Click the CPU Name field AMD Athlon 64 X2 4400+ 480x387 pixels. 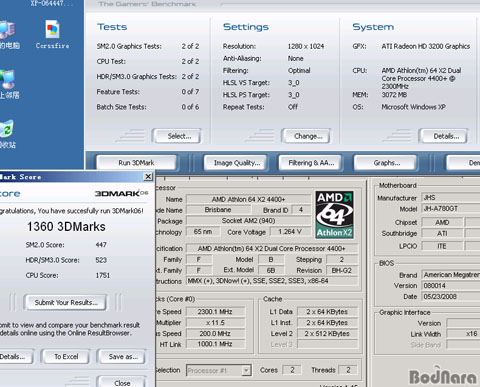(x=248, y=199)
